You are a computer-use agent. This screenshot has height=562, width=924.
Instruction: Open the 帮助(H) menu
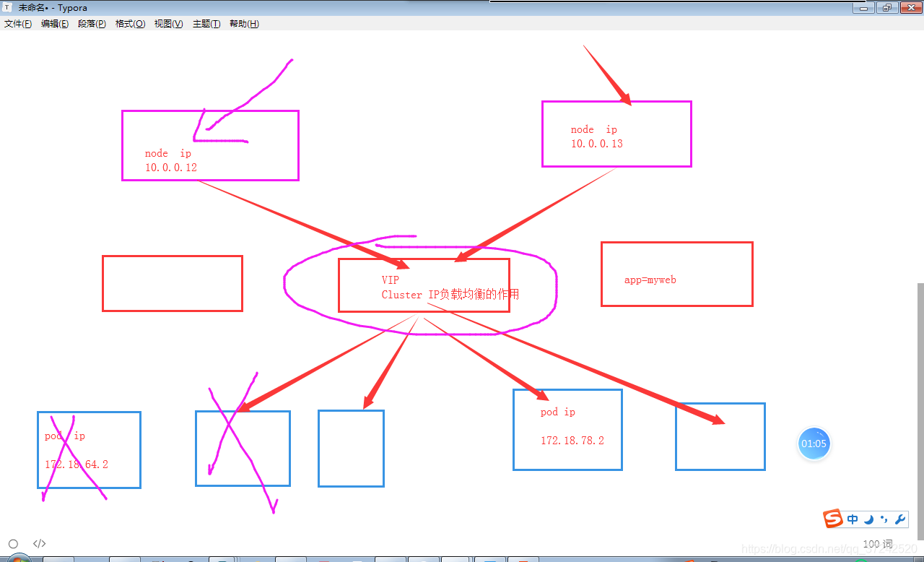tap(244, 24)
